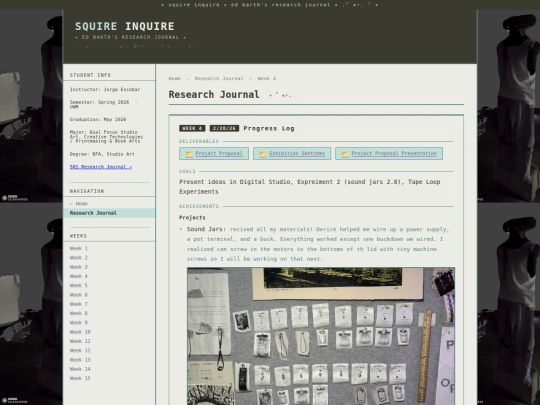540x405 pixels.
Task: Open Week 12 in weeks list
Action: pos(80,351)
